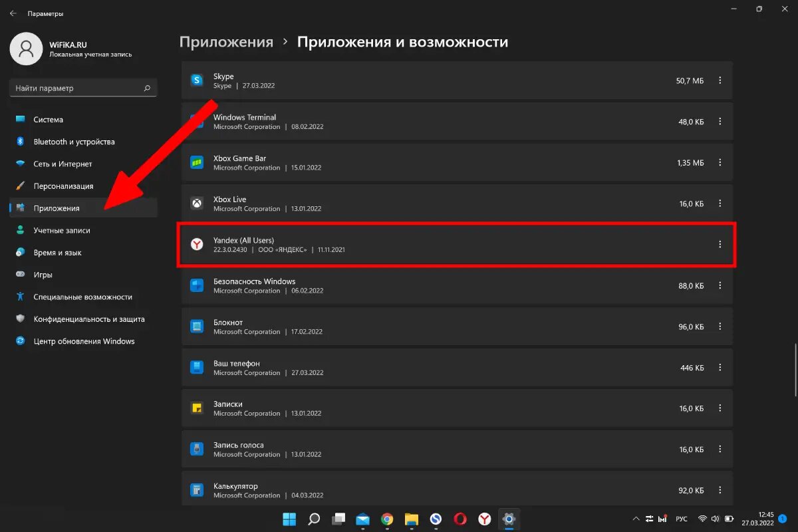This screenshot has width=798, height=532.
Task: Open the three-dot menu for Запись голоса
Action: (720, 450)
